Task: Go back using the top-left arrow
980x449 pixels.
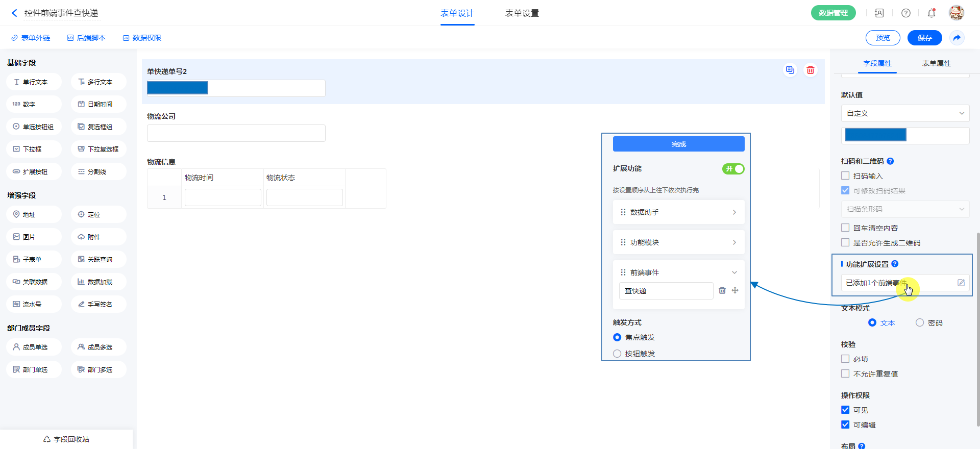Action: tap(14, 13)
